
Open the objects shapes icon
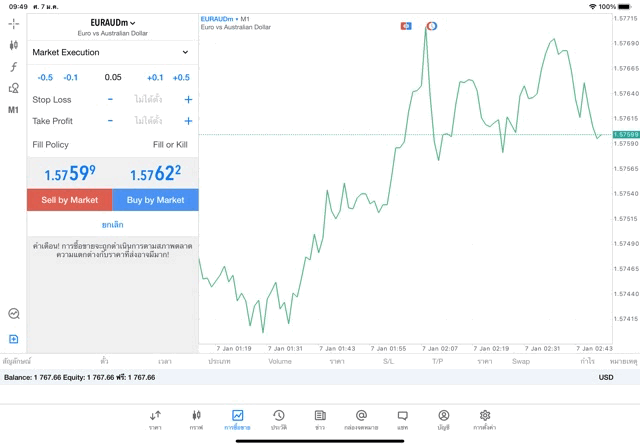pos(13,88)
